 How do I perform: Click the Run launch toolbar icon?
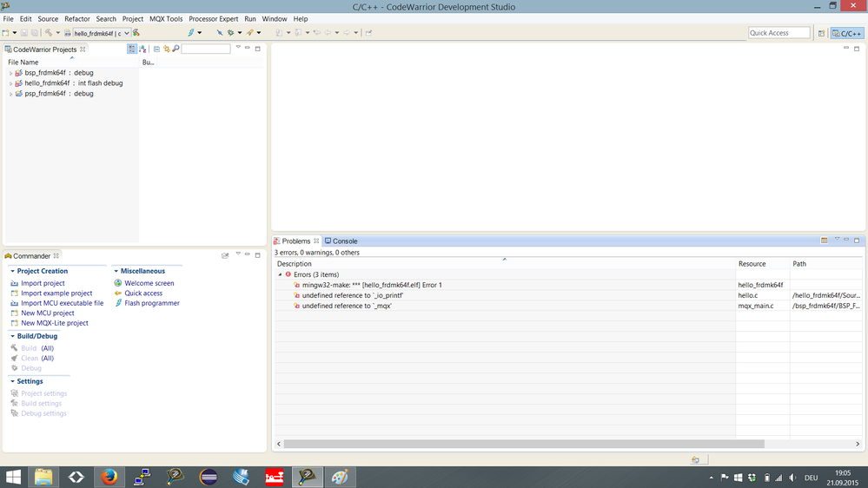(250, 33)
